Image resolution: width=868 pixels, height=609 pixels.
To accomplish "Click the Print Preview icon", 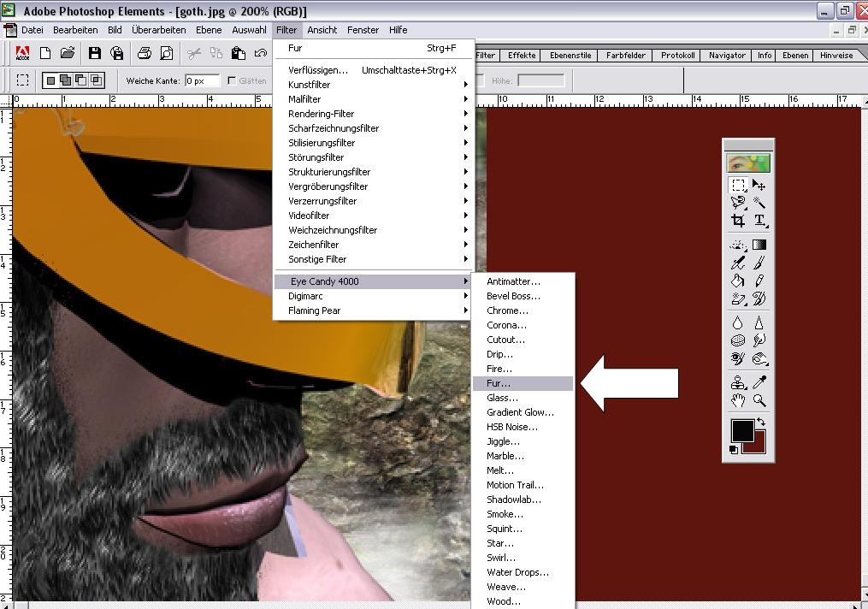I will tap(166, 53).
